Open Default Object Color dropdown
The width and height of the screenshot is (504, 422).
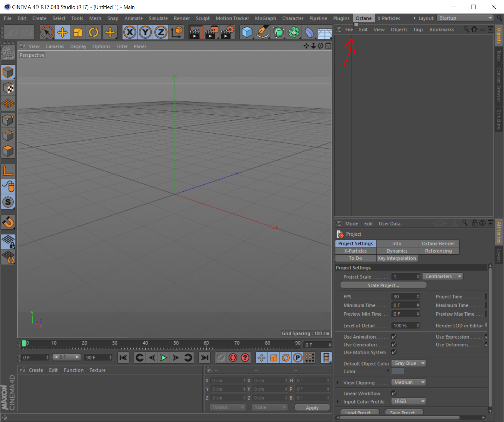coord(409,363)
